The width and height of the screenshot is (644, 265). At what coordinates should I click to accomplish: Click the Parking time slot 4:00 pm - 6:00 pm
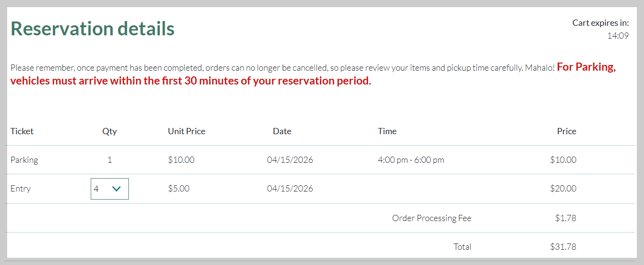(411, 160)
